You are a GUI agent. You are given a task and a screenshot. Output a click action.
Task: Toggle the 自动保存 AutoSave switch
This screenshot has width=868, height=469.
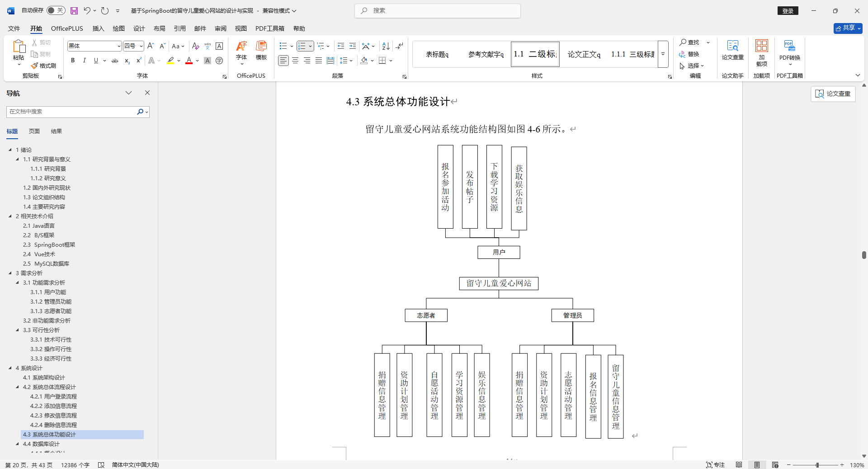[x=55, y=10]
